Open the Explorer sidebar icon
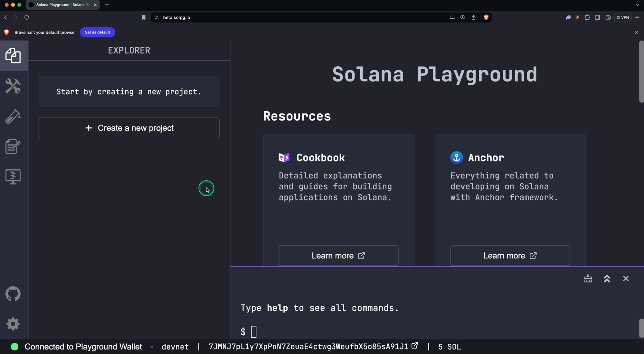 click(13, 56)
